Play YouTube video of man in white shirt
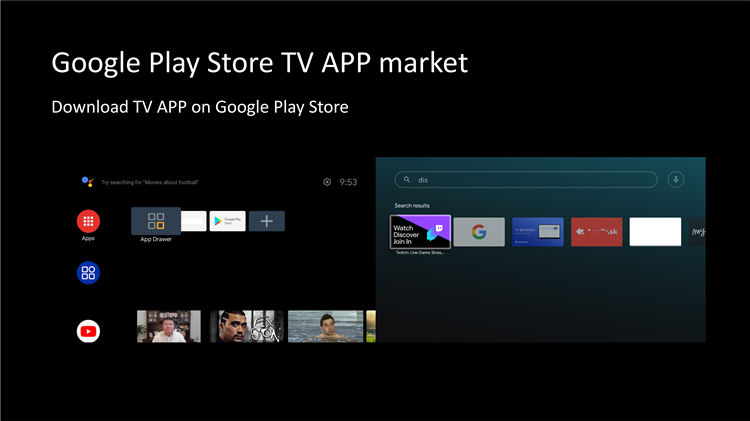This screenshot has height=421, width=750. point(169,326)
